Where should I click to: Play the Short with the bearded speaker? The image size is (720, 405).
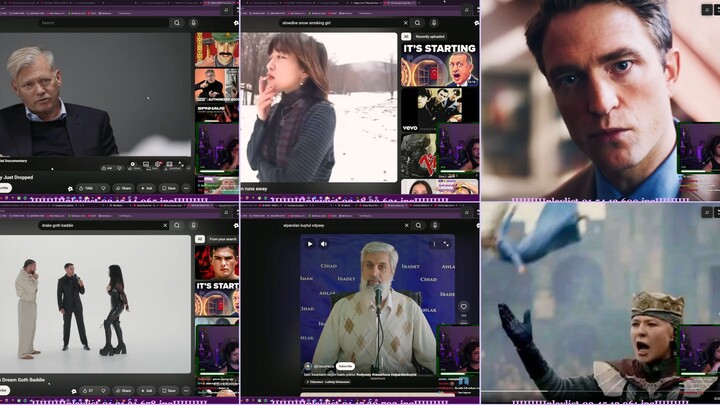[310, 244]
